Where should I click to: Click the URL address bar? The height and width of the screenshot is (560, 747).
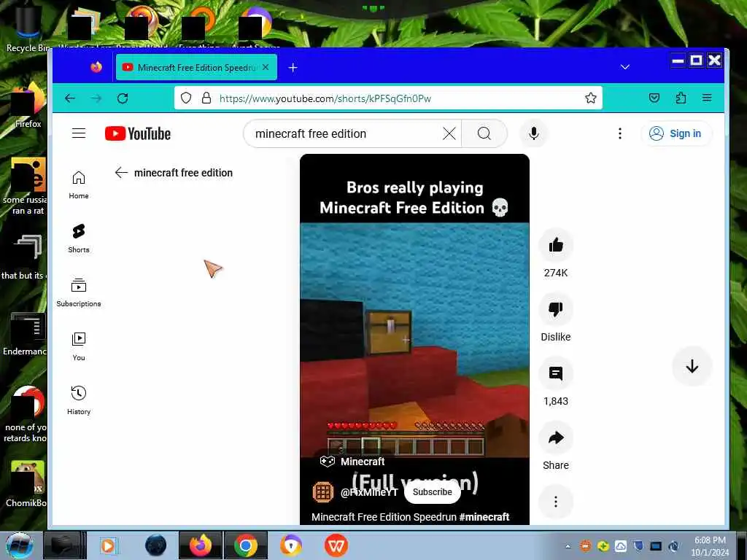(388, 98)
